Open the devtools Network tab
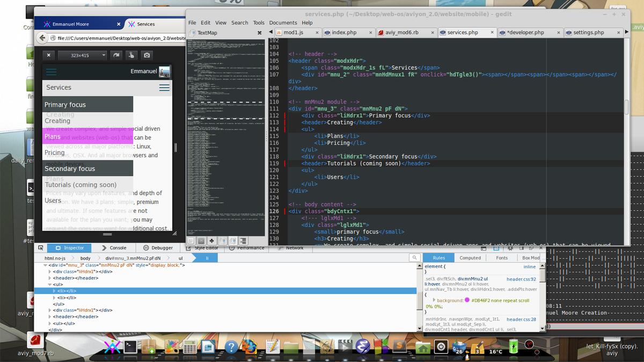644x362 pixels. [x=291, y=248]
